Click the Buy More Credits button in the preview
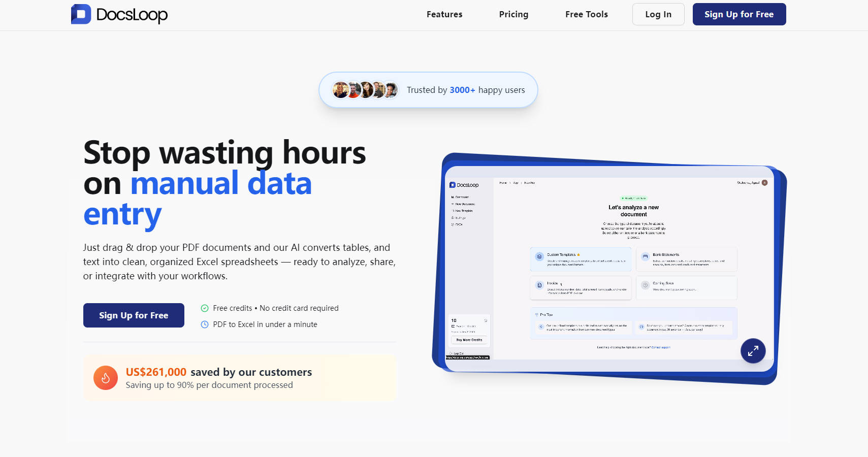 [469, 340]
